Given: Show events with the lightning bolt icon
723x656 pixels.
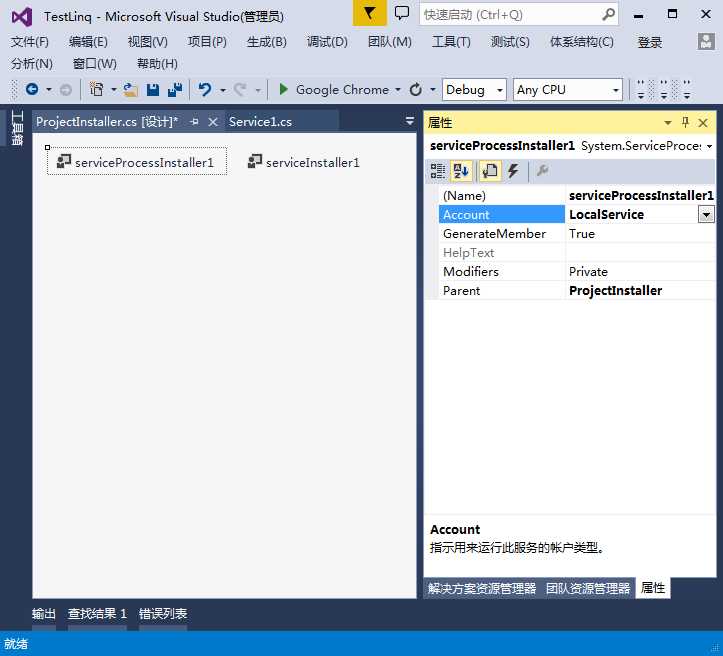Looking at the screenshot, I should [x=513, y=171].
